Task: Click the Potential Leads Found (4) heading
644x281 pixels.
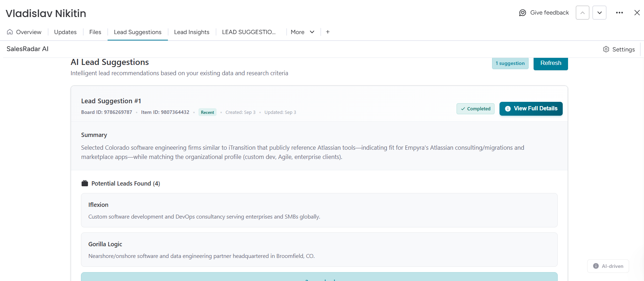Action: (126, 183)
